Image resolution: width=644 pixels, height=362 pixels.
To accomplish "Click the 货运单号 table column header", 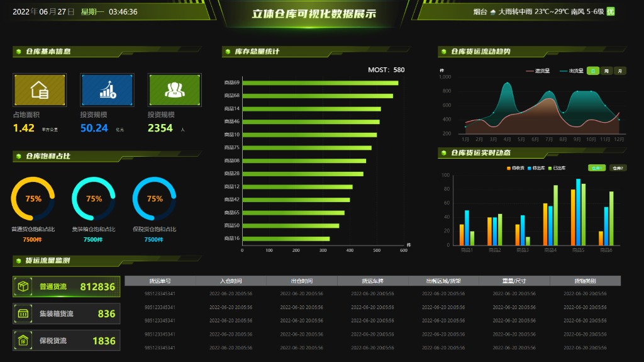I will pos(160,281).
